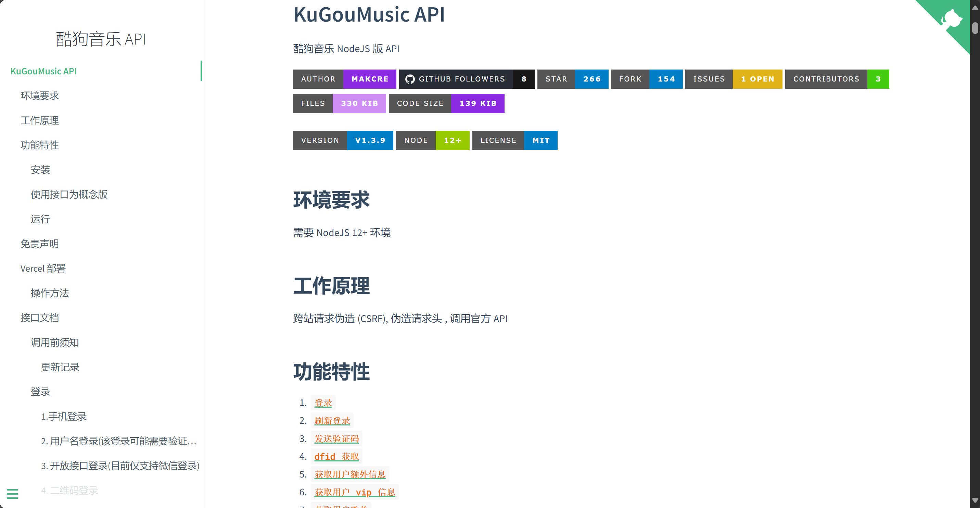Click the Contributors badge
Screen dimensions: 980x508
tap(837, 79)
